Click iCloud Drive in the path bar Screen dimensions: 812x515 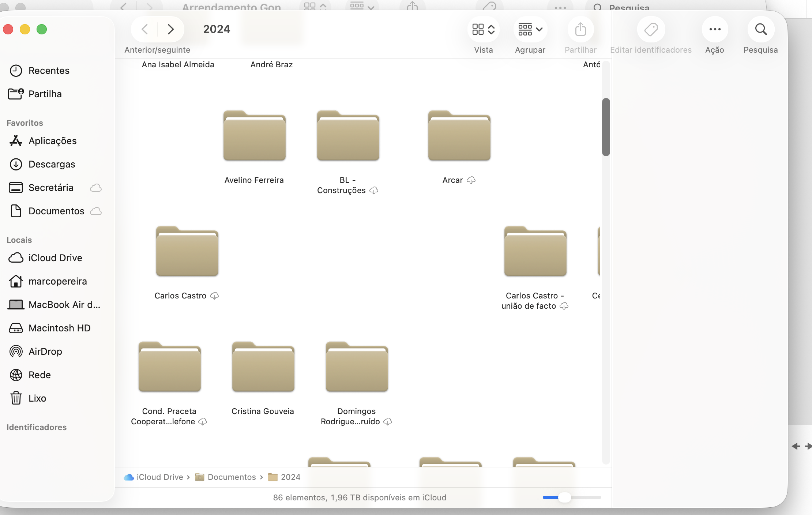coord(159,477)
